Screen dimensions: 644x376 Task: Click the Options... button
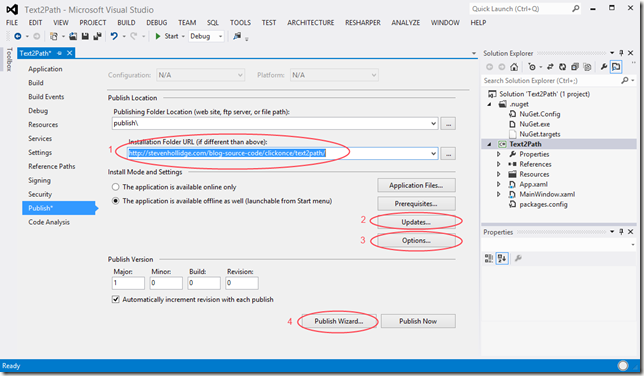(416, 240)
